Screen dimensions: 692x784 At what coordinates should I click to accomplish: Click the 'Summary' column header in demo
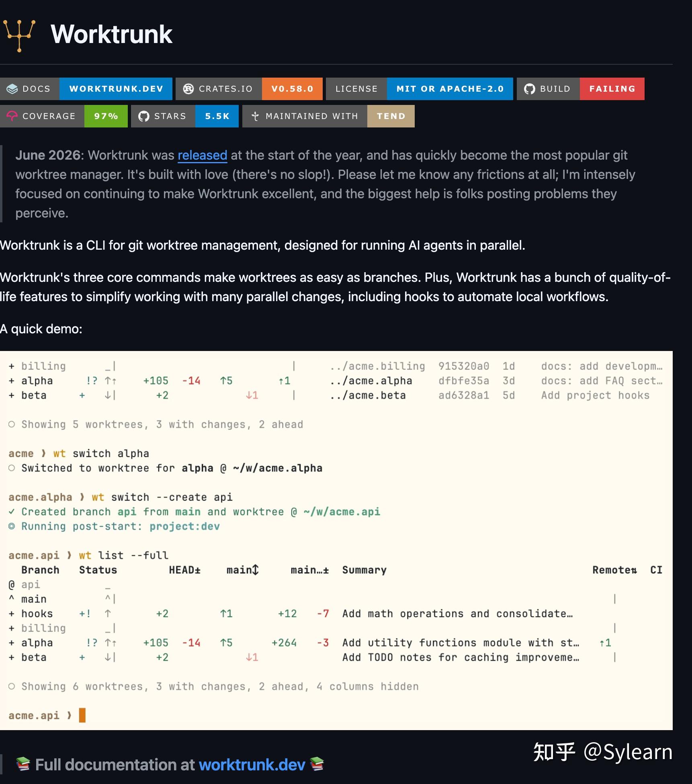pyautogui.click(x=364, y=570)
